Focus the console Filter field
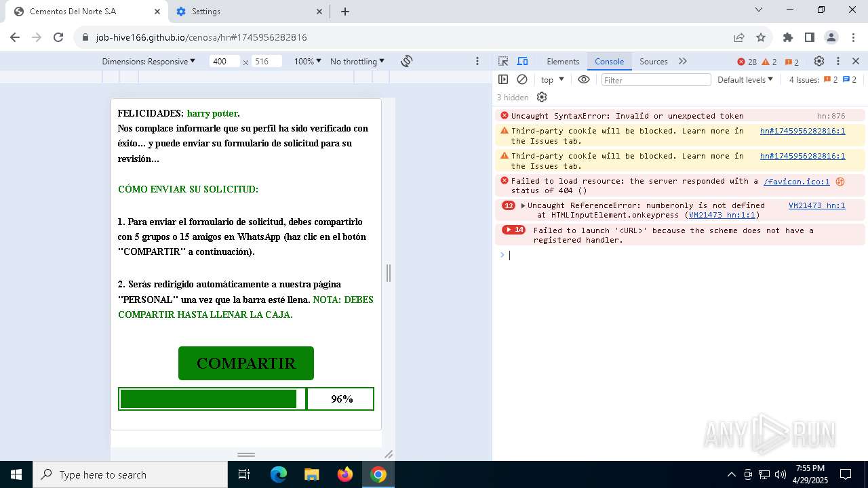This screenshot has width=868, height=488. 656,80
